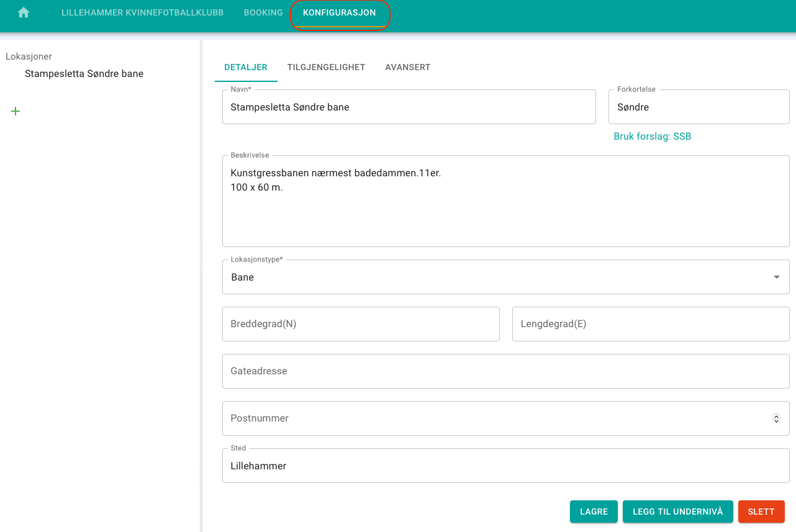Click Legg til undernivå button
796x532 pixels.
(x=678, y=512)
